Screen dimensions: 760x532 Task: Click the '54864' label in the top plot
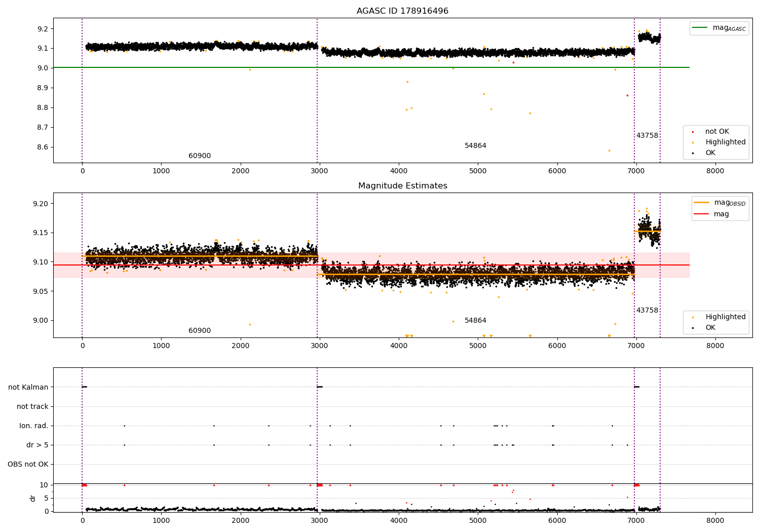pyautogui.click(x=475, y=146)
